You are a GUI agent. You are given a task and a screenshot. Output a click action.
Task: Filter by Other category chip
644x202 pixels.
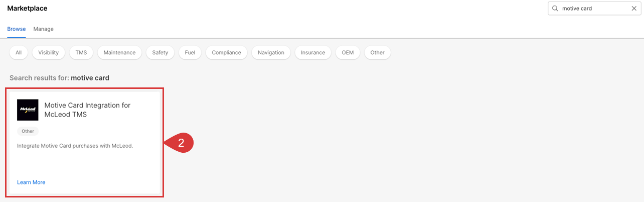[x=377, y=52]
